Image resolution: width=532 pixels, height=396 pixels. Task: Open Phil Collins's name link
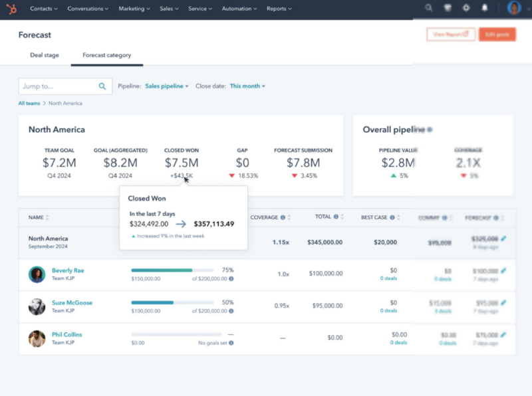(67, 334)
